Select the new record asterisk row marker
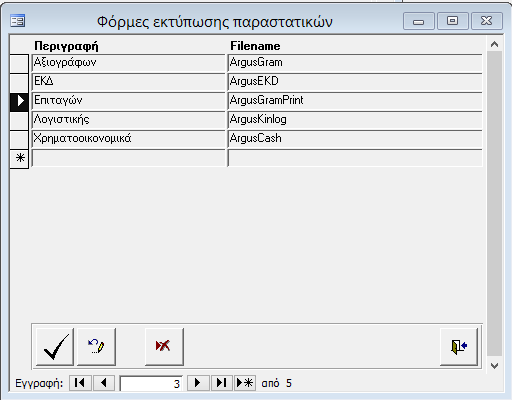The image size is (512, 400). point(19,158)
